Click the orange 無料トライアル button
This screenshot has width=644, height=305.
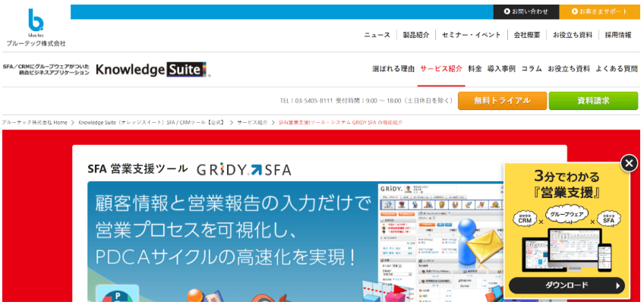pos(500,101)
